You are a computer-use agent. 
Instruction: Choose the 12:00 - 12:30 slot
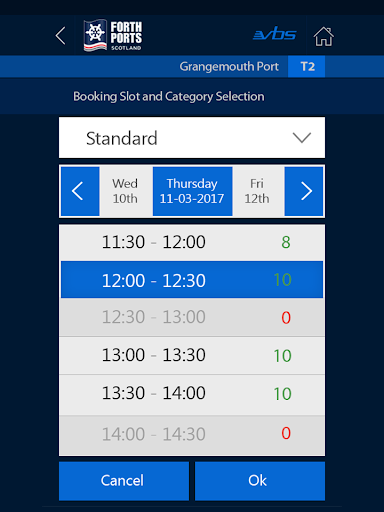192,280
